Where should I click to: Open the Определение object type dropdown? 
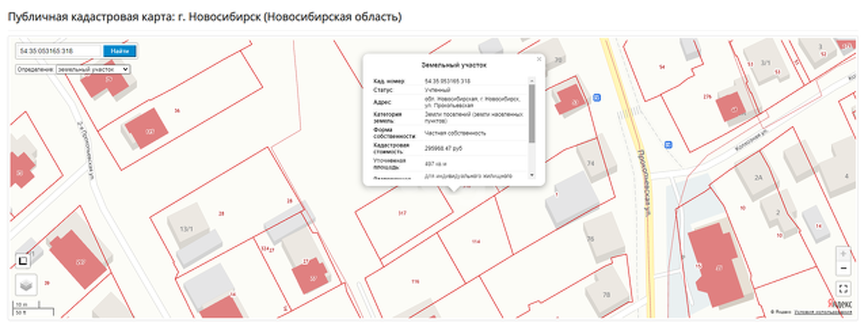[x=93, y=70]
